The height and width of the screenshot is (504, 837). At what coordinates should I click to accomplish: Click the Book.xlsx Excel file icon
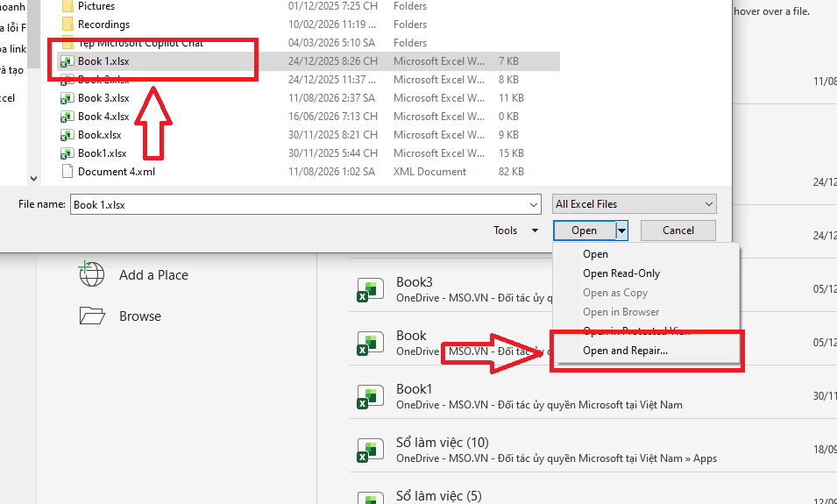[x=67, y=135]
